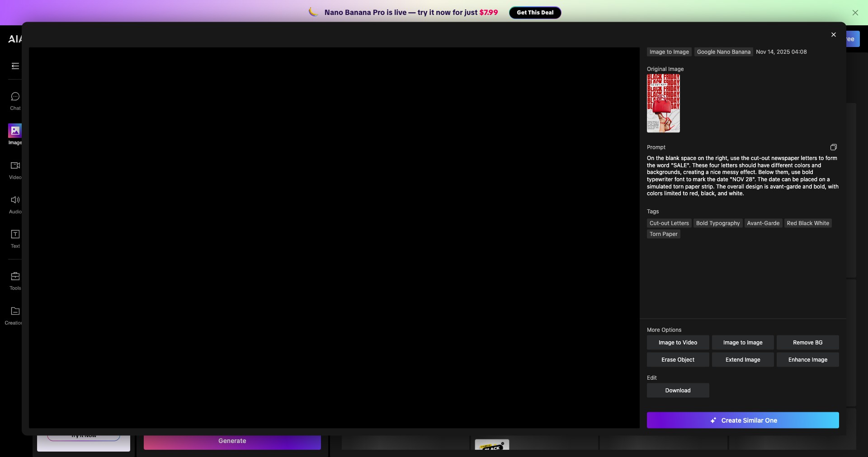Click the black preview image area
The image size is (868, 457).
[x=334, y=238]
